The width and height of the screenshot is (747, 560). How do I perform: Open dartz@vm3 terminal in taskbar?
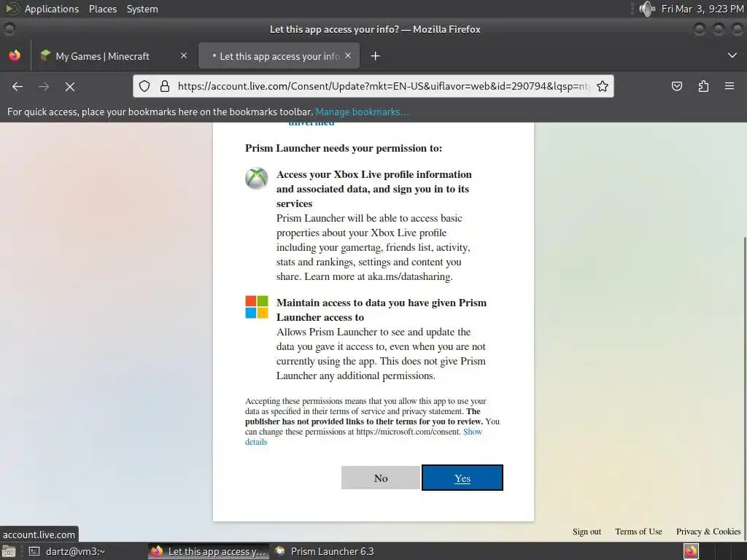[66, 551]
